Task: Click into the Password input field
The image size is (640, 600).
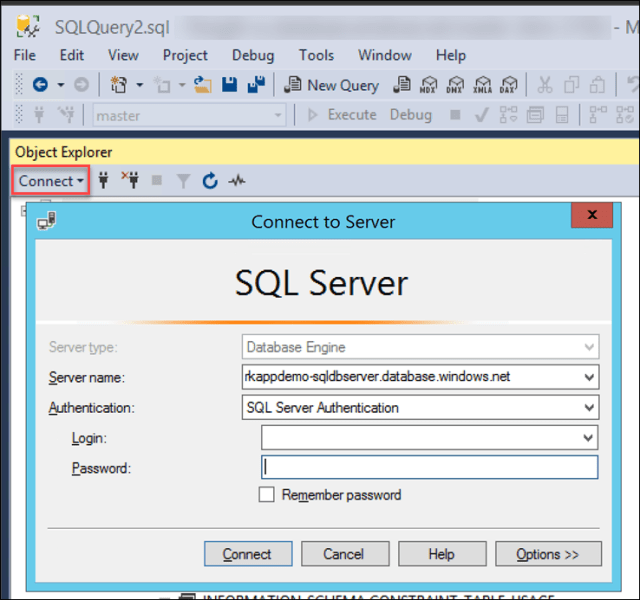Action: [430, 467]
